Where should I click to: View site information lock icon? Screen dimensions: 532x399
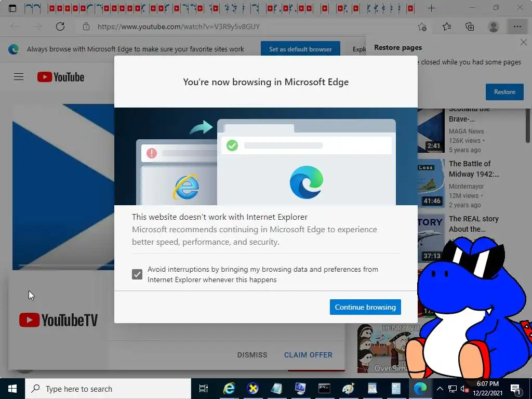(86, 26)
